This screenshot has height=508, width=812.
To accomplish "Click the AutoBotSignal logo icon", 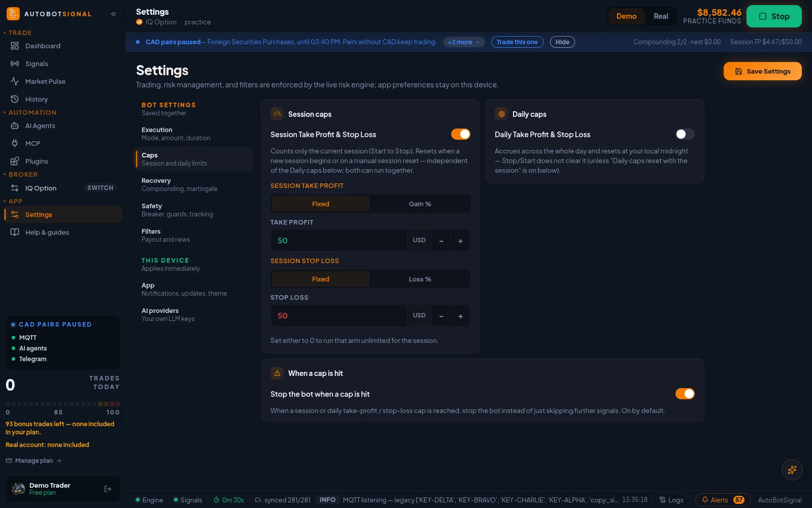I will pos(13,14).
